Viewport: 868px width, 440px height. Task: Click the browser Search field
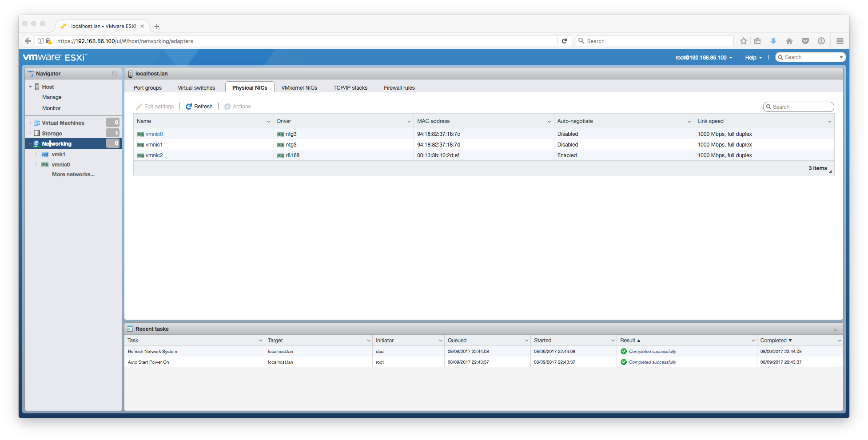[655, 41]
